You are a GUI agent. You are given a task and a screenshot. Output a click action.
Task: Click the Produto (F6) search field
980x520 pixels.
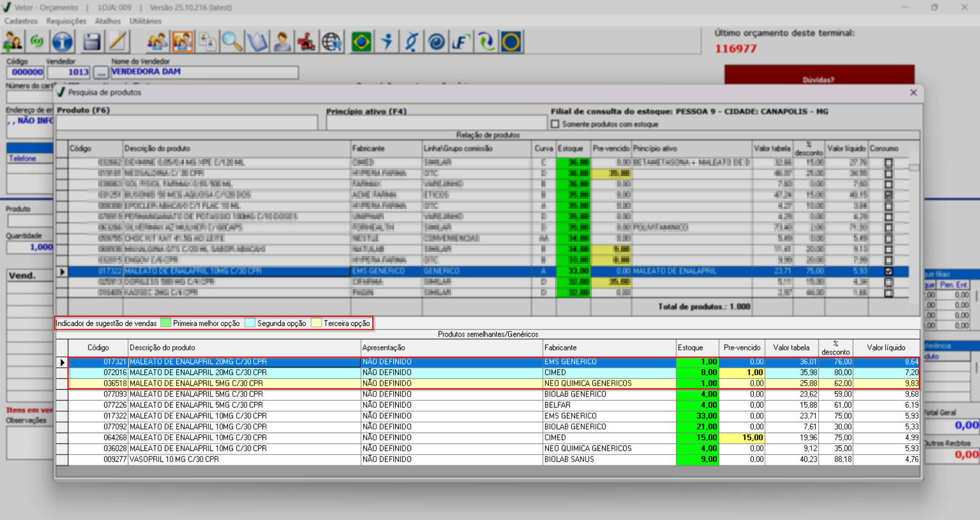(187, 123)
